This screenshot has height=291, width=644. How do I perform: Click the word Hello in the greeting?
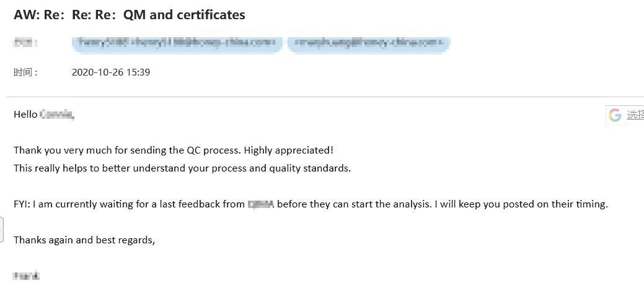click(25, 115)
